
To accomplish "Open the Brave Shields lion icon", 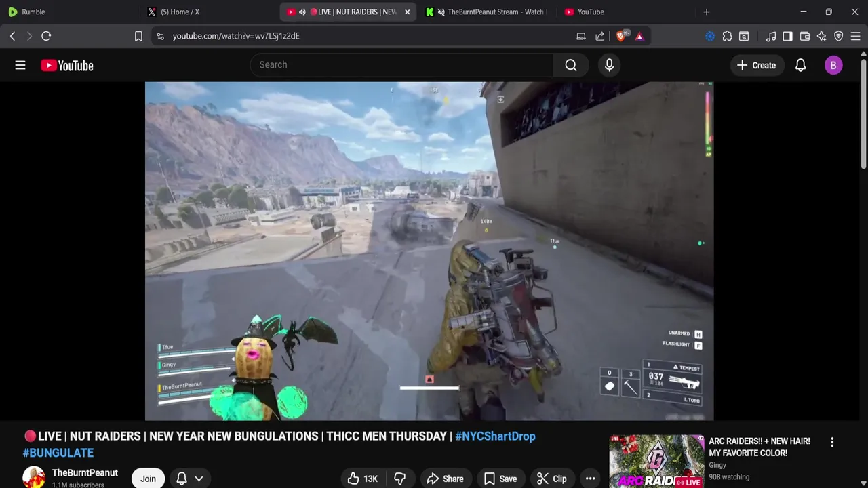I will 620,36.
